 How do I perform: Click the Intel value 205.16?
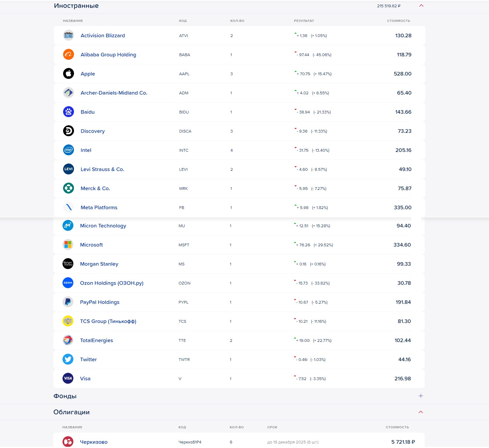(x=403, y=150)
